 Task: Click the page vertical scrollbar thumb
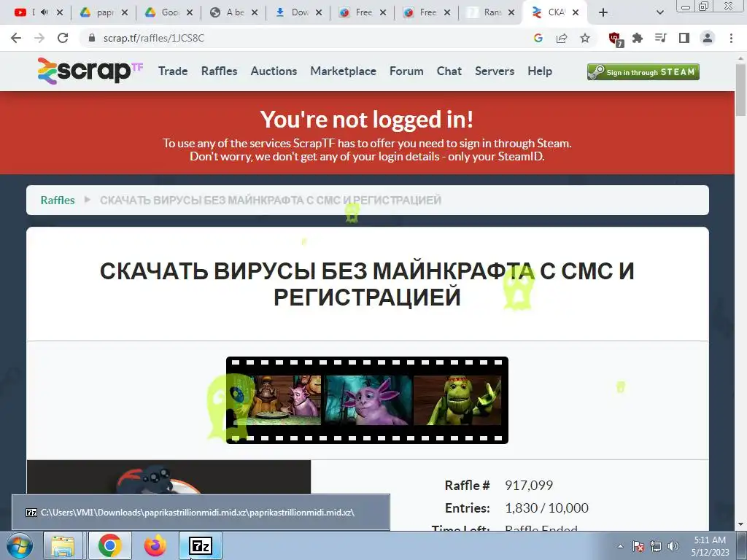[x=740, y=88]
